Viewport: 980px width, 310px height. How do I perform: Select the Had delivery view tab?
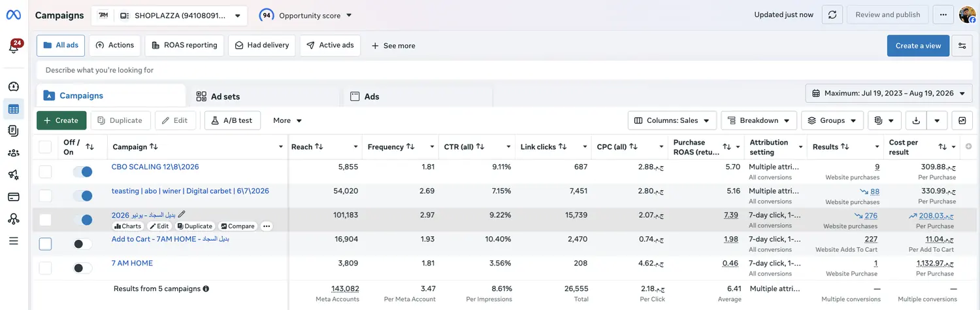(x=262, y=46)
